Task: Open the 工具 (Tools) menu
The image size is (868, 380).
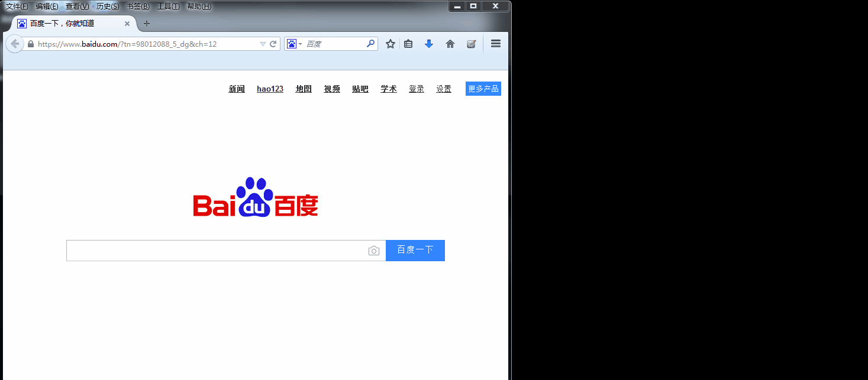Action: (168, 7)
